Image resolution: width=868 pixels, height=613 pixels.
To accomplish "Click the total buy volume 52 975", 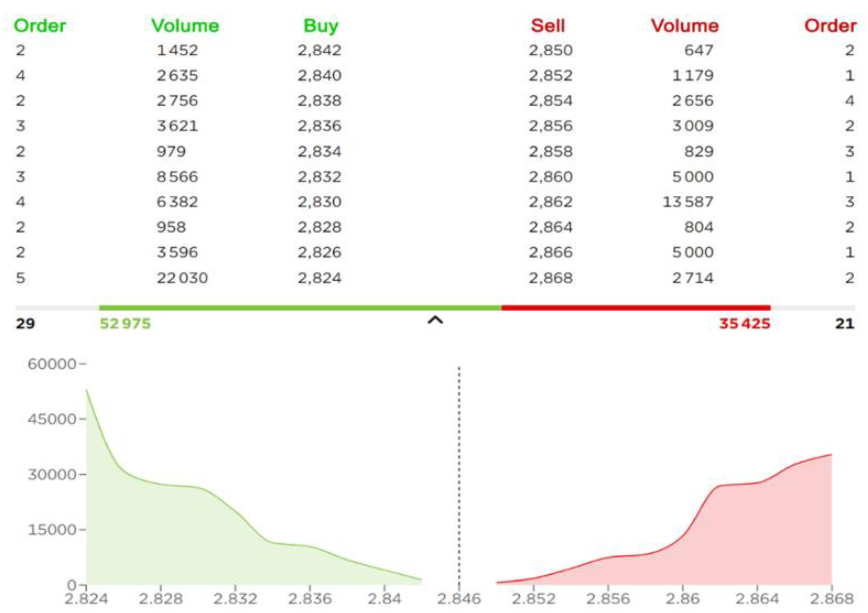I will point(125,324).
